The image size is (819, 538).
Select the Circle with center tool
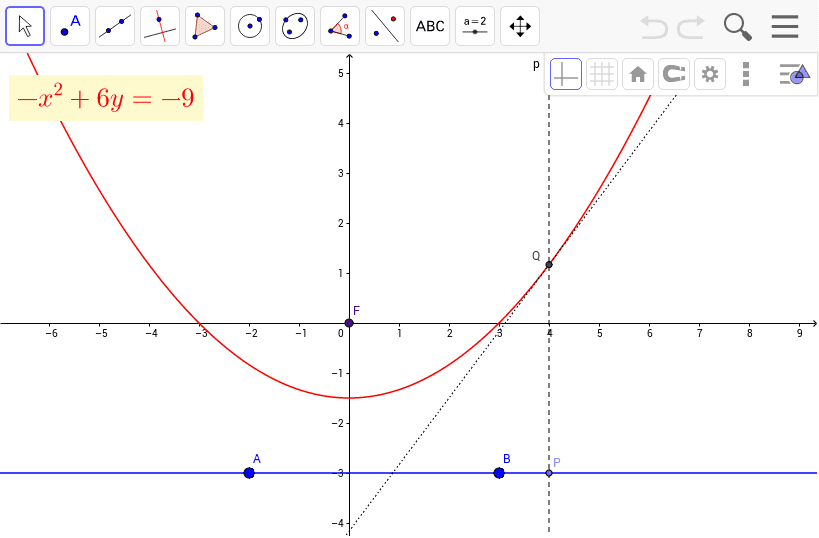click(250, 26)
